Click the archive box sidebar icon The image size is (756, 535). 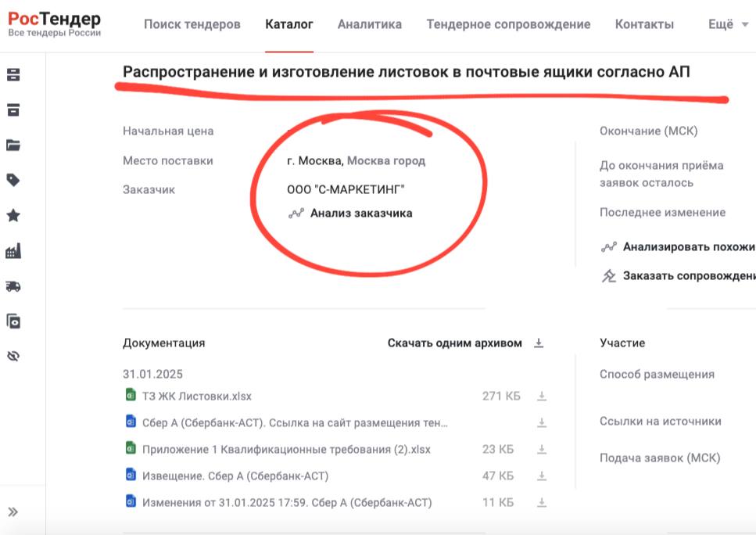pos(13,110)
